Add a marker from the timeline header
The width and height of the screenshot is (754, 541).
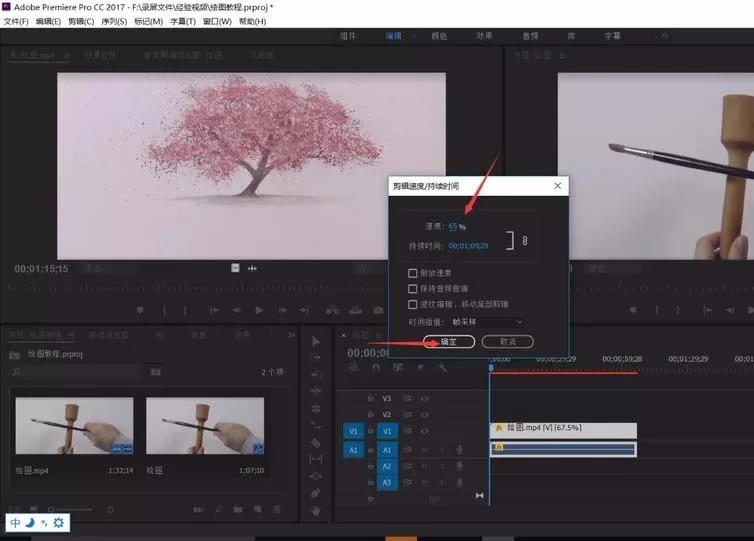[x=420, y=367]
